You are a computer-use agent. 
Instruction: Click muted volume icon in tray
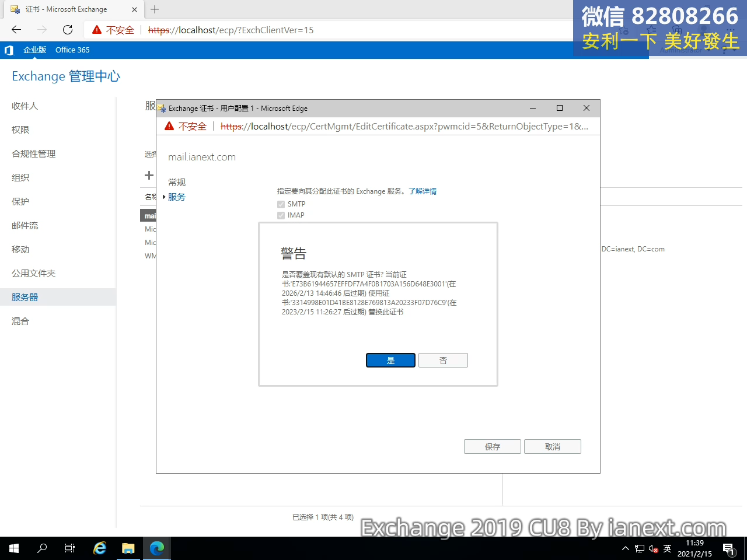click(653, 548)
